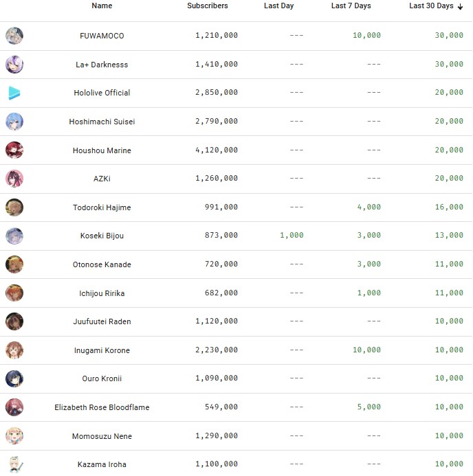The height and width of the screenshot is (476, 473).
Task: Sort table by Subscribers column
Action: tap(207, 5)
